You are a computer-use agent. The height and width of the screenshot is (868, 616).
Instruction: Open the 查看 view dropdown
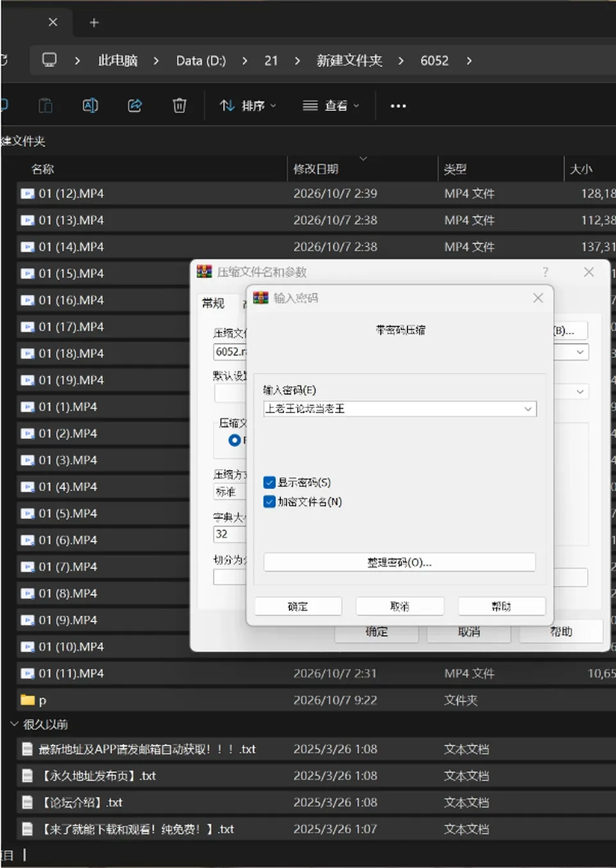pyautogui.click(x=331, y=106)
